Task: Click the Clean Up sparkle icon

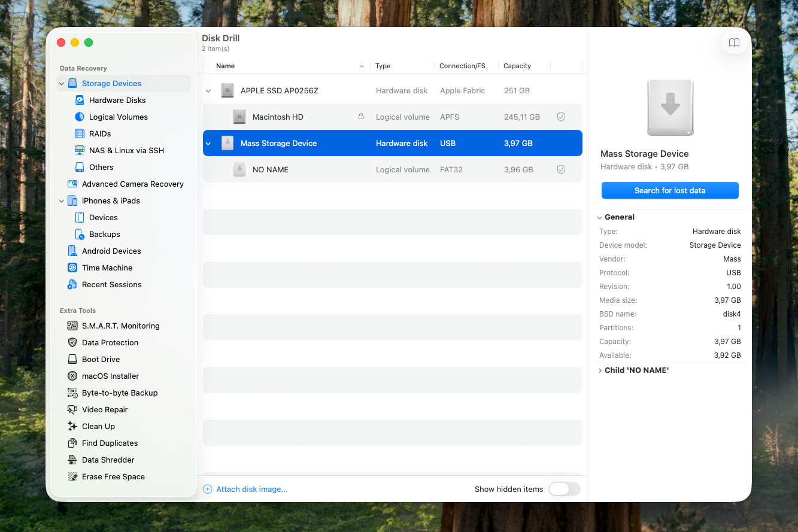Action: (72, 426)
